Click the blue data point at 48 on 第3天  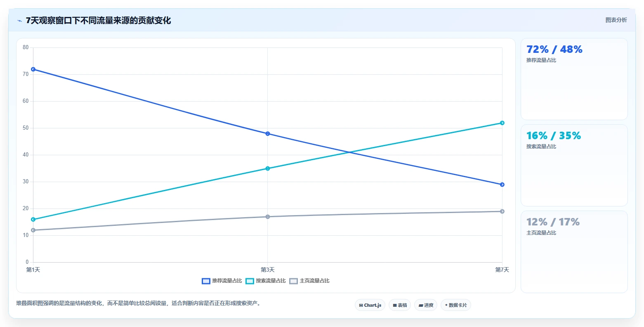pos(268,134)
